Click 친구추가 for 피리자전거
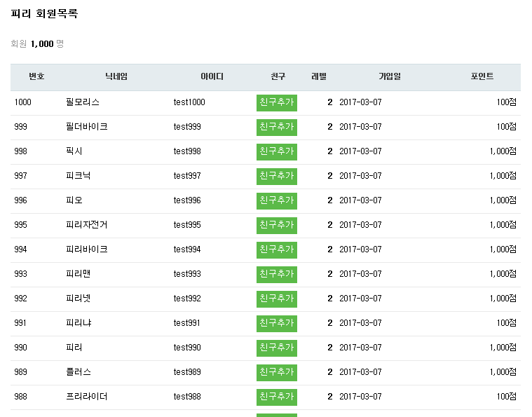Viewport: 532px width, 417px height. [276, 225]
